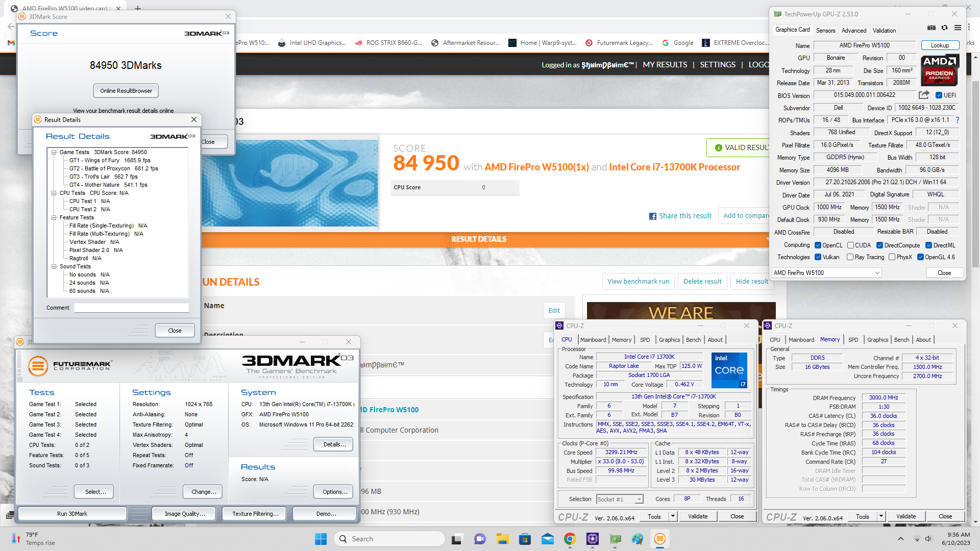Open Microsoft Store from the taskbar
Viewport: 980px width, 551px height.
(x=525, y=539)
